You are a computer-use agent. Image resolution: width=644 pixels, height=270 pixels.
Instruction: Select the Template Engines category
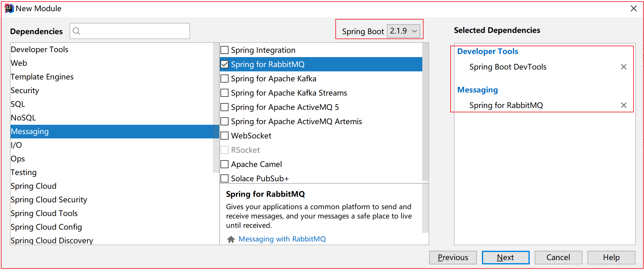(x=112, y=77)
